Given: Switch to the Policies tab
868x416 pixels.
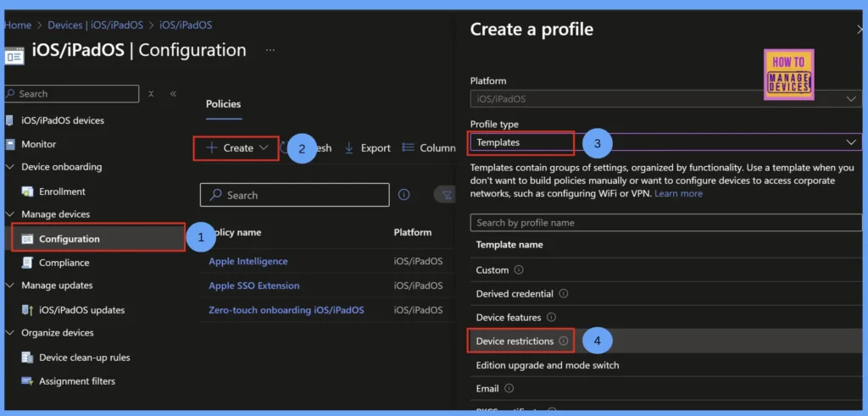Looking at the screenshot, I should coord(224,104).
